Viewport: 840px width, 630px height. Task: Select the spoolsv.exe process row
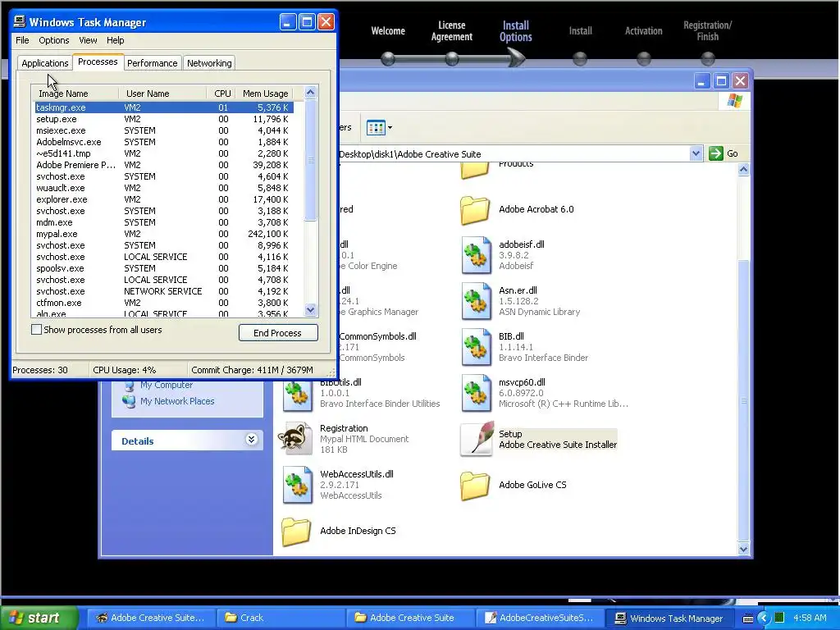pos(164,268)
